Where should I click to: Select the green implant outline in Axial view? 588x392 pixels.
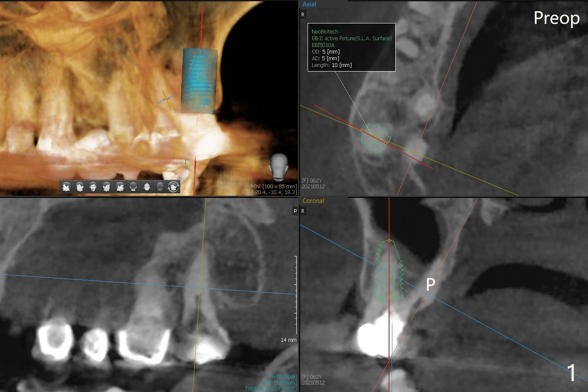375,138
